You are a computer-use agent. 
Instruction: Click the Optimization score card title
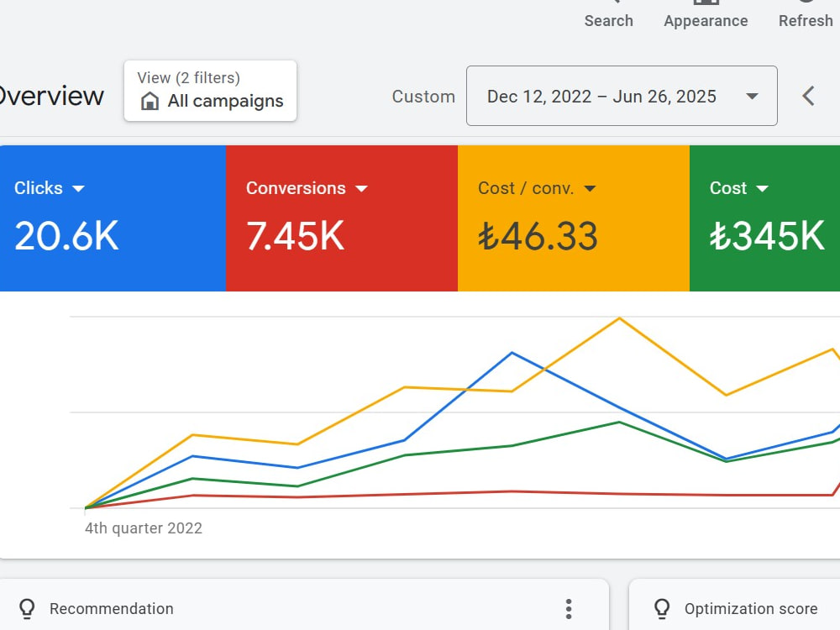tap(751, 609)
